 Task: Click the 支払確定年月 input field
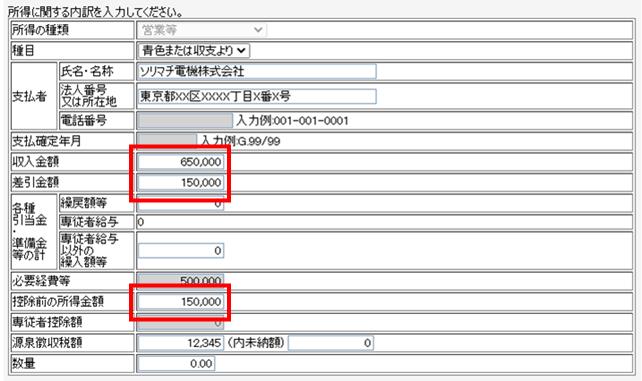tap(167, 141)
